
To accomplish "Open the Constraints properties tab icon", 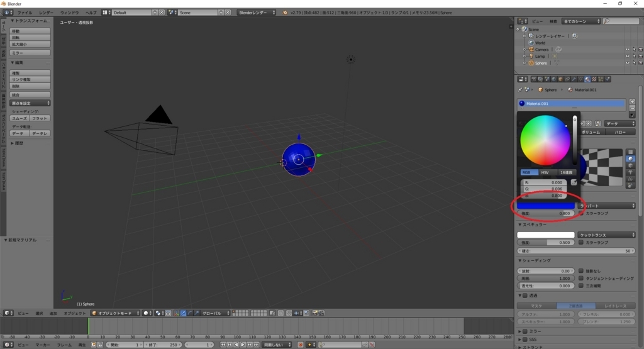I will click(567, 79).
